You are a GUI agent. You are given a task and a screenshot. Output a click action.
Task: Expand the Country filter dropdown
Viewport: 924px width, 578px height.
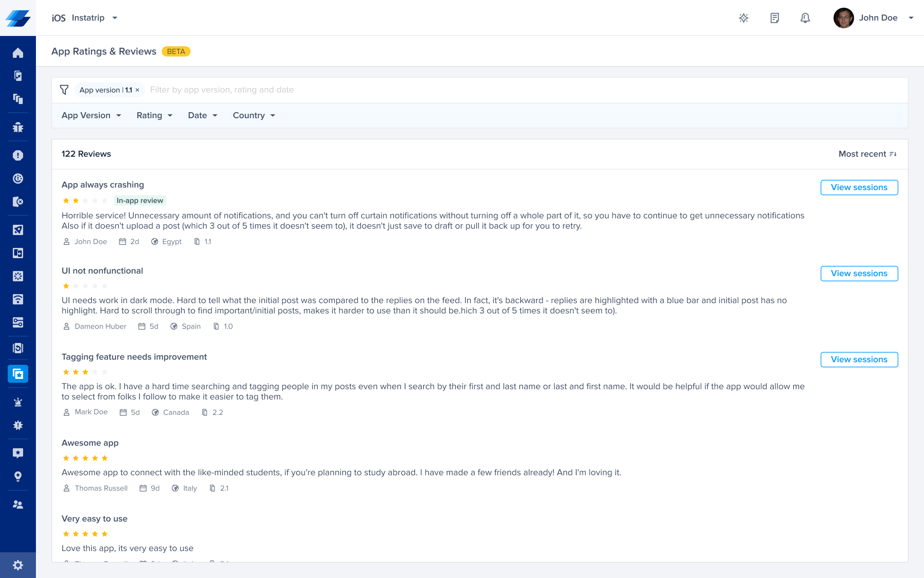coord(254,116)
